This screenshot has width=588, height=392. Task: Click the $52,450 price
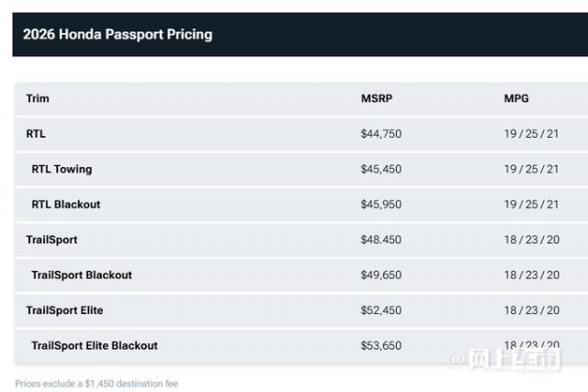point(381,310)
